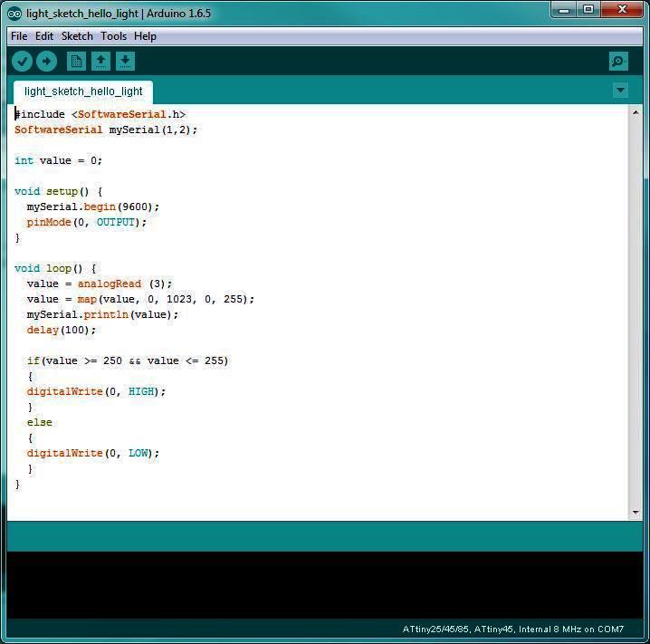Click the '#include <SoftwareSerial.h>' line

point(100,114)
